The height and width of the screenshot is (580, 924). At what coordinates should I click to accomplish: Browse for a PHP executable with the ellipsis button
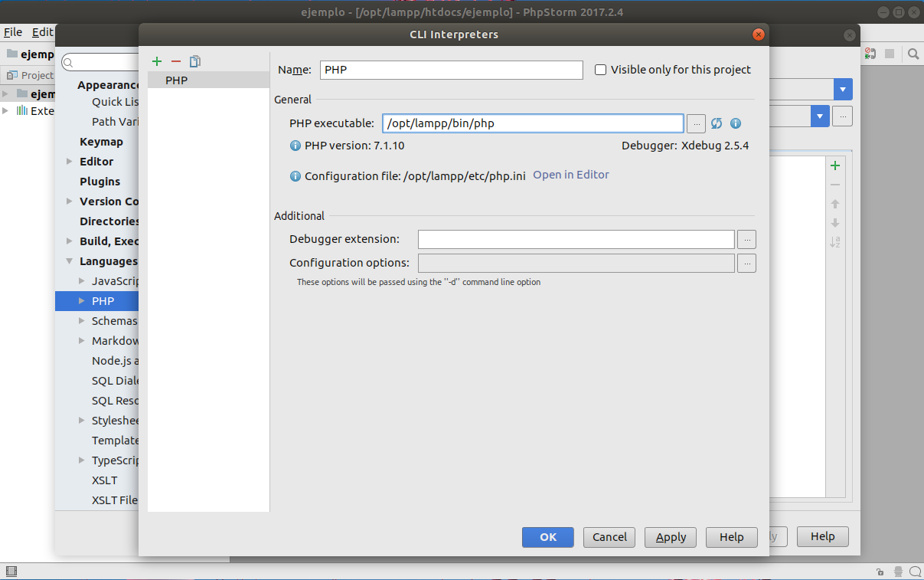click(x=696, y=123)
